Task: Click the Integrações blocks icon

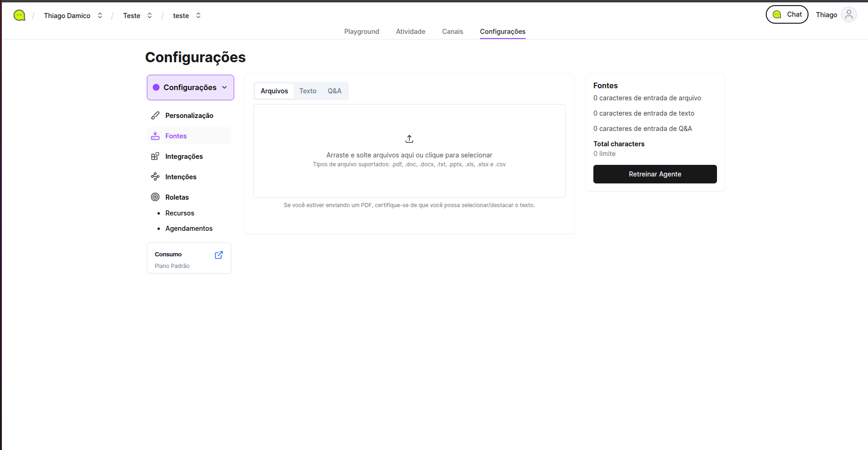Action: pos(155,157)
